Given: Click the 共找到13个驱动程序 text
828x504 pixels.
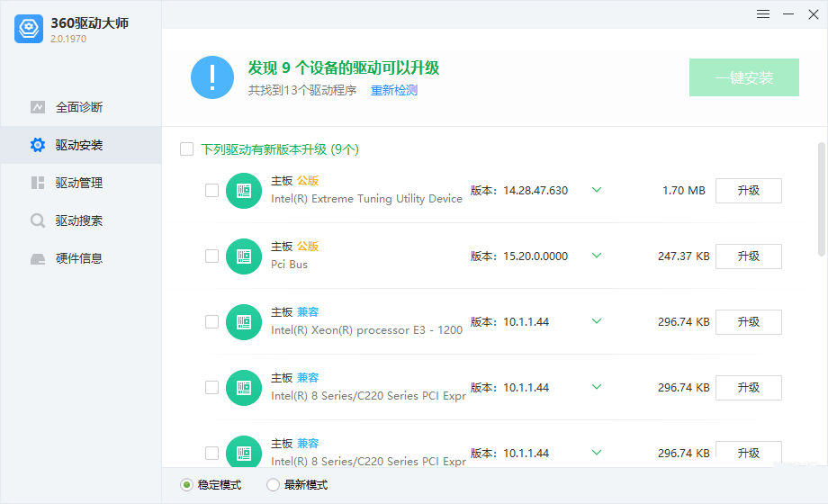Looking at the screenshot, I should click(x=302, y=90).
